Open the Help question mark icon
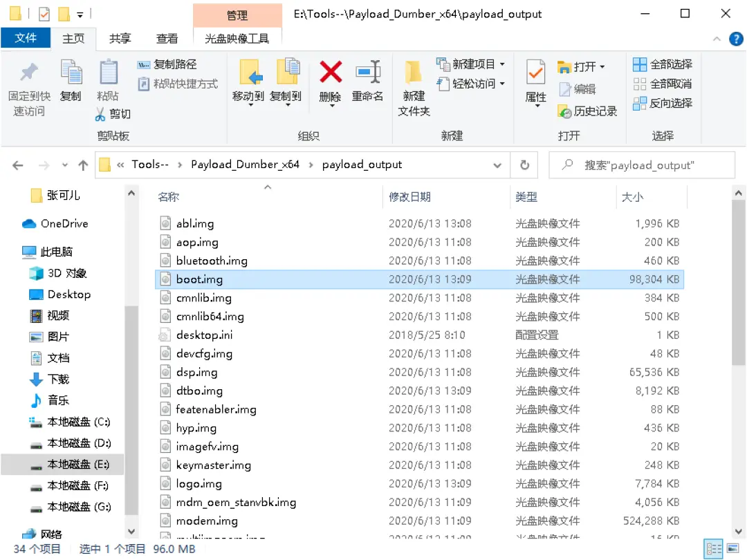Viewport: 747px width, 560px height. tap(737, 39)
